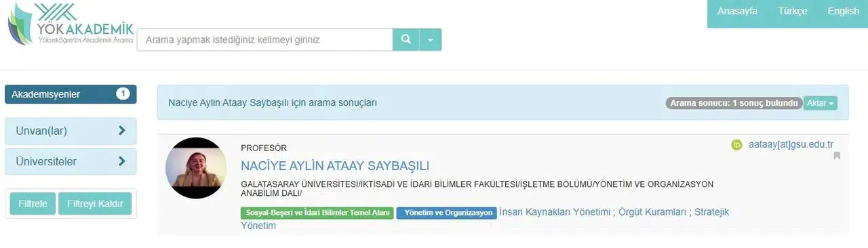Click the Yönetim ve Organizasyon blue tag
This screenshot has height=248, width=868.
pyautogui.click(x=447, y=213)
